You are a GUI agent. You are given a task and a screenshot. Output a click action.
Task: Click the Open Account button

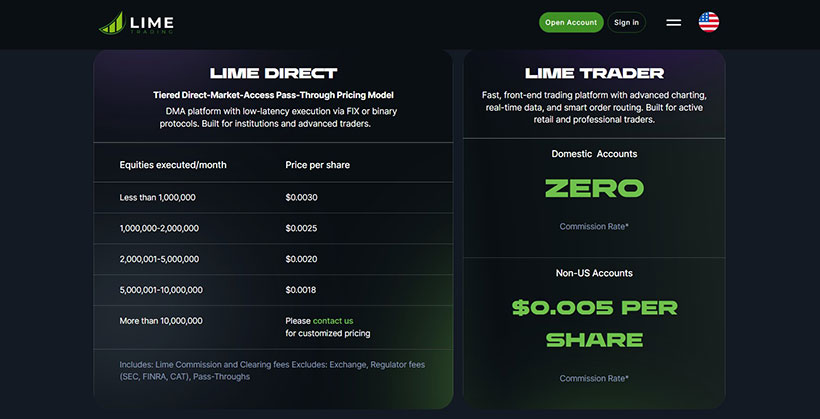tap(571, 22)
